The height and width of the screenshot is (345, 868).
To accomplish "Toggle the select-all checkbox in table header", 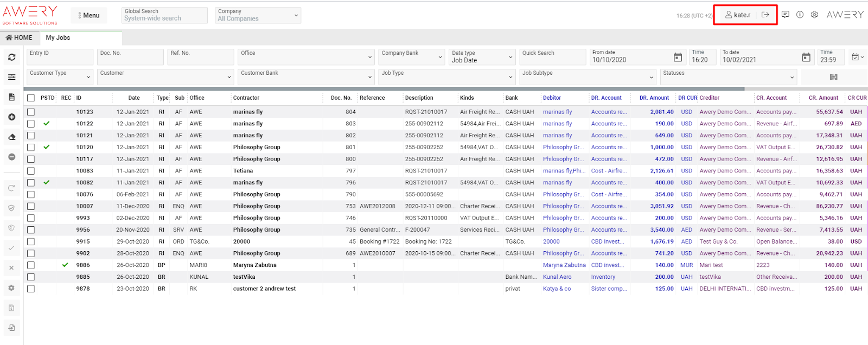I will coord(31,98).
